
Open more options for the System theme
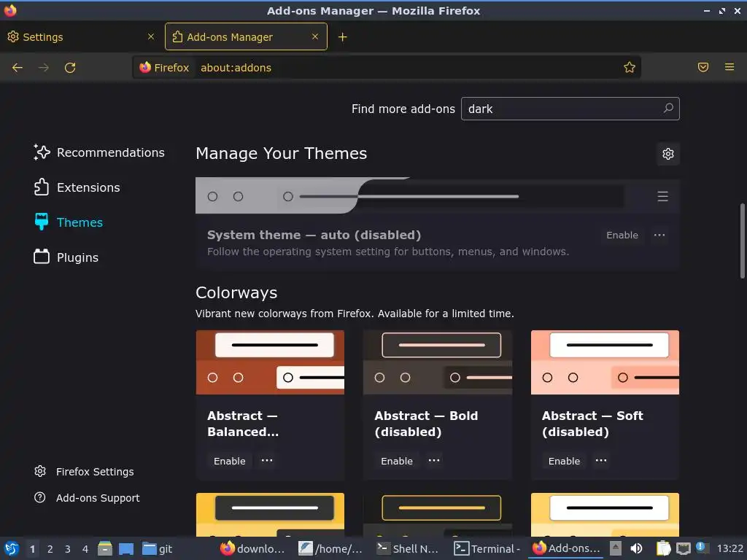point(659,236)
